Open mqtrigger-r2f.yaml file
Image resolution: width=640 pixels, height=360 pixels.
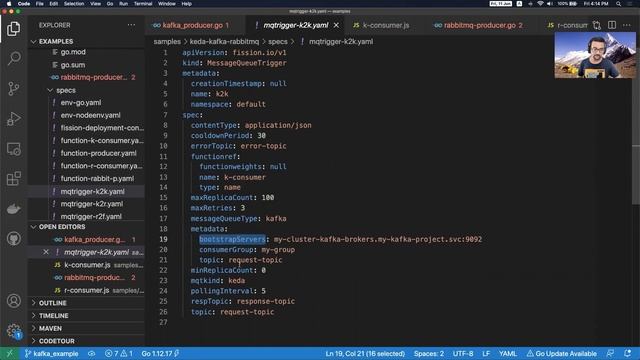[x=91, y=217]
